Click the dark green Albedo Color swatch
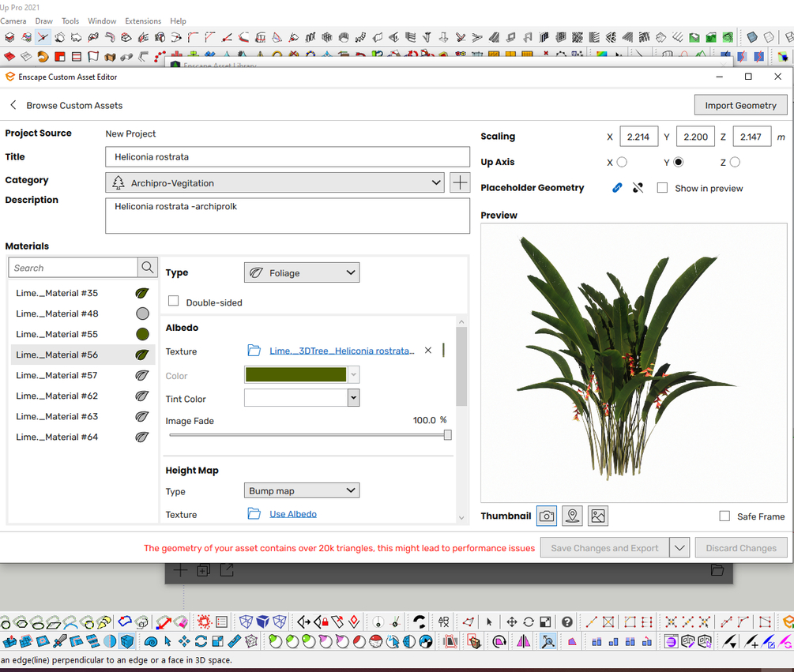The image size is (794, 672). pyautogui.click(x=295, y=374)
